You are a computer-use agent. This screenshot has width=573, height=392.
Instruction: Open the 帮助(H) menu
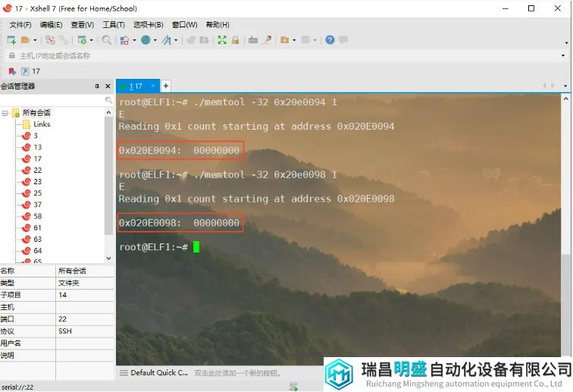218,24
